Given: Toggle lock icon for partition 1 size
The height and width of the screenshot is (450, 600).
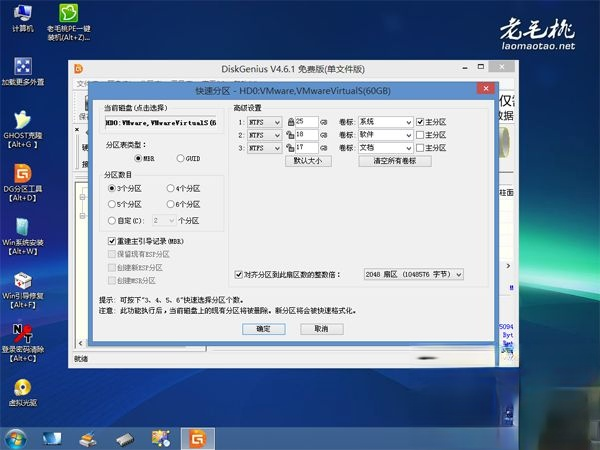Looking at the screenshot, I should [x=291, y=122].
